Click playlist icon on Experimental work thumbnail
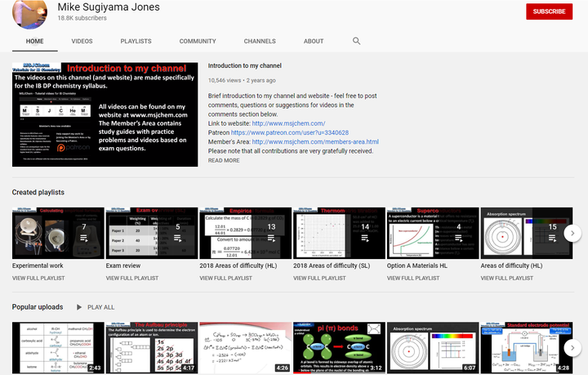 83,238
